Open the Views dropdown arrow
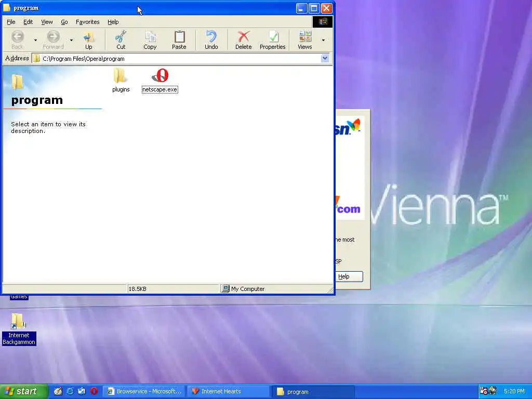The image size is (532, 399). [323, 40]
